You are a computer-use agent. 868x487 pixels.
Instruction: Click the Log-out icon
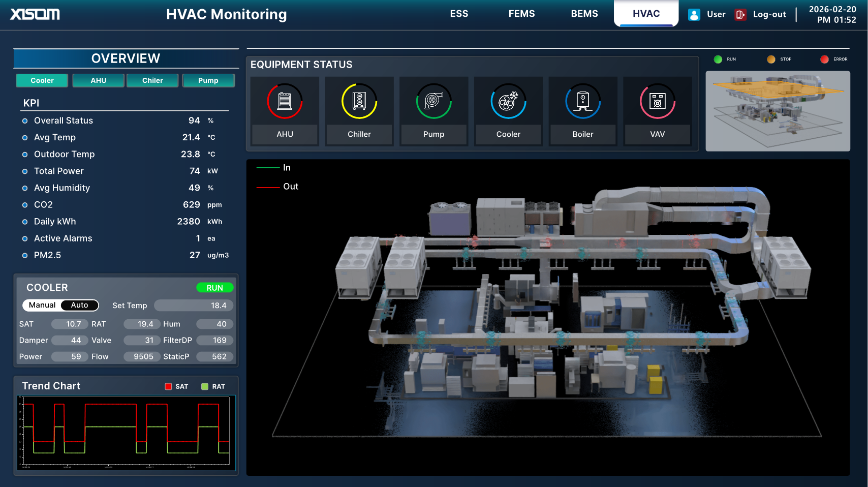(x=739, y=14)
